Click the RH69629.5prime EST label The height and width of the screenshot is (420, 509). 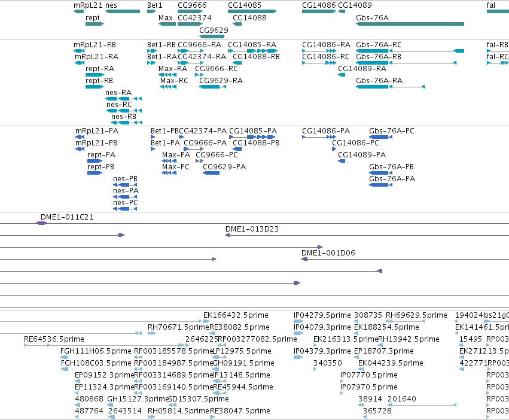tap(416, 315)
